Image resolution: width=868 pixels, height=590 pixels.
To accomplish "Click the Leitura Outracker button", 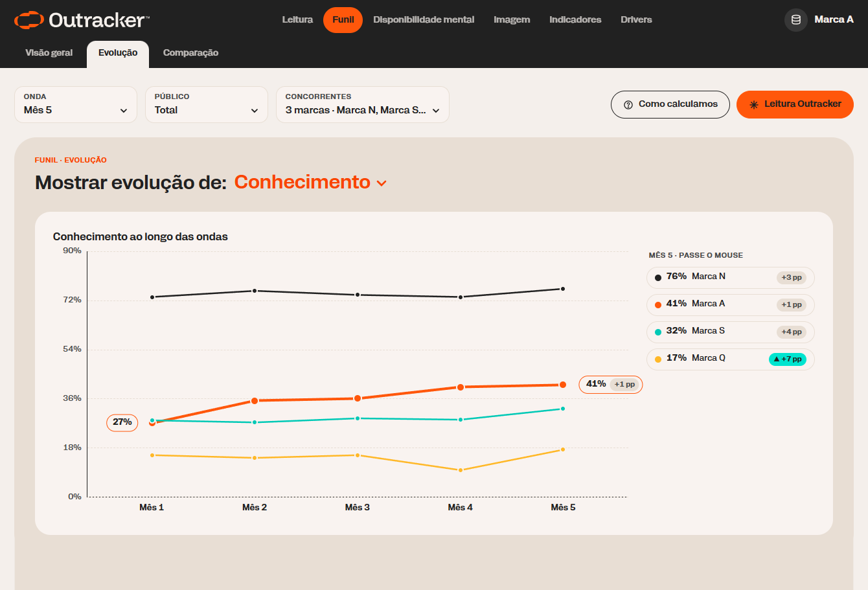I will [795, 104].
